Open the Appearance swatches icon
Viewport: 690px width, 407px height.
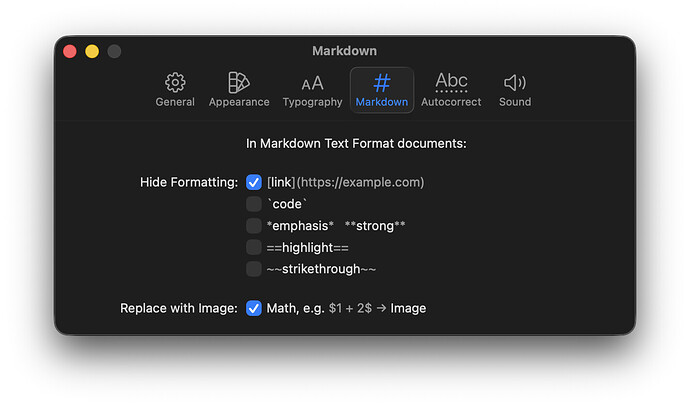239,82
